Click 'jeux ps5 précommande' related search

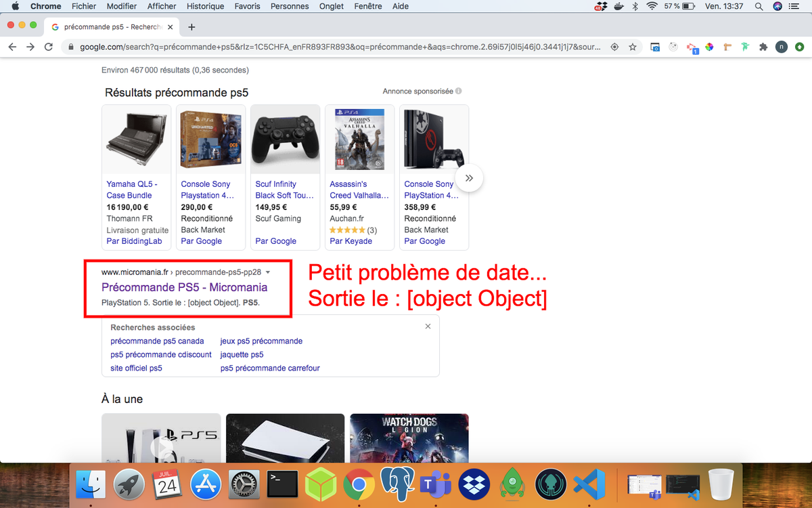(x=261, y=341)
